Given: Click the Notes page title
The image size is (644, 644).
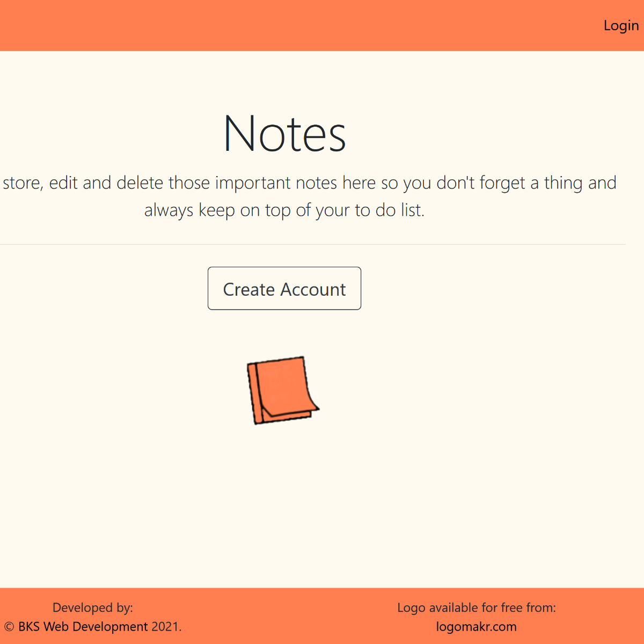Looking at the screenshot, I should click(x=285, y=133).
